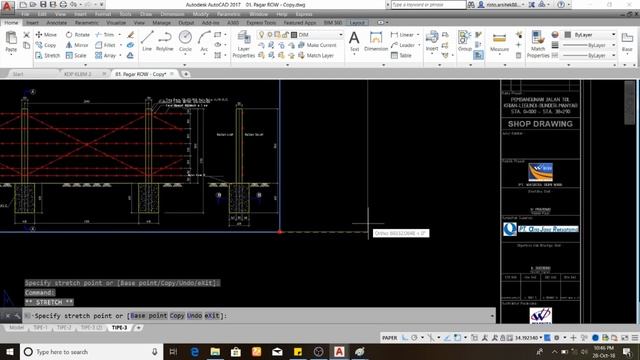Click Match Properties tool

pyautogui.click(x=538, y=44)
